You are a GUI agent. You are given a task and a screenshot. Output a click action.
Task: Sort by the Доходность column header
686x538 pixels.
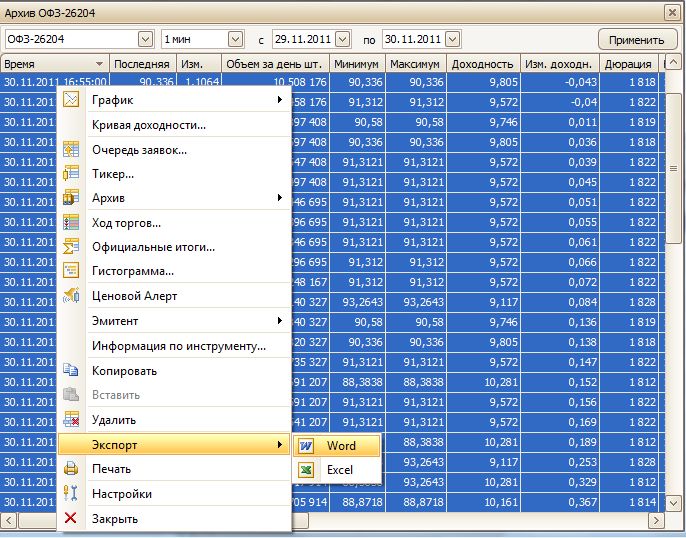click(483, 64)
